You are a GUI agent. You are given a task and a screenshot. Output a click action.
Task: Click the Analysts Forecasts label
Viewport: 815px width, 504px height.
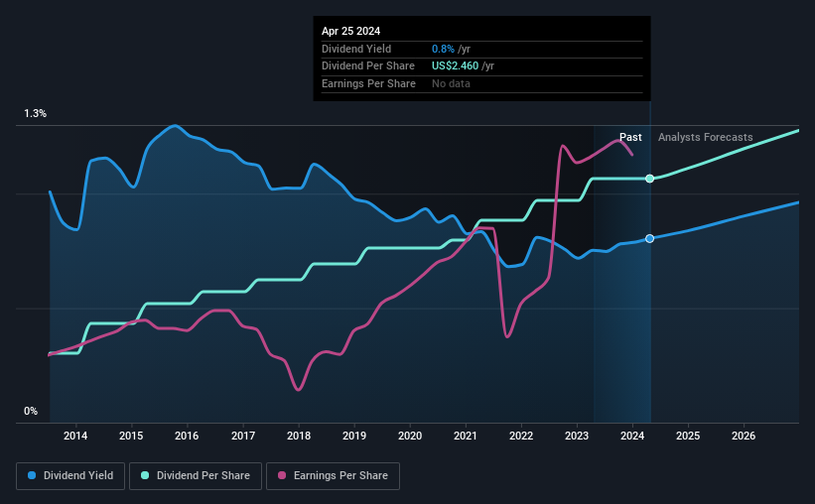[x=706, y=137]
